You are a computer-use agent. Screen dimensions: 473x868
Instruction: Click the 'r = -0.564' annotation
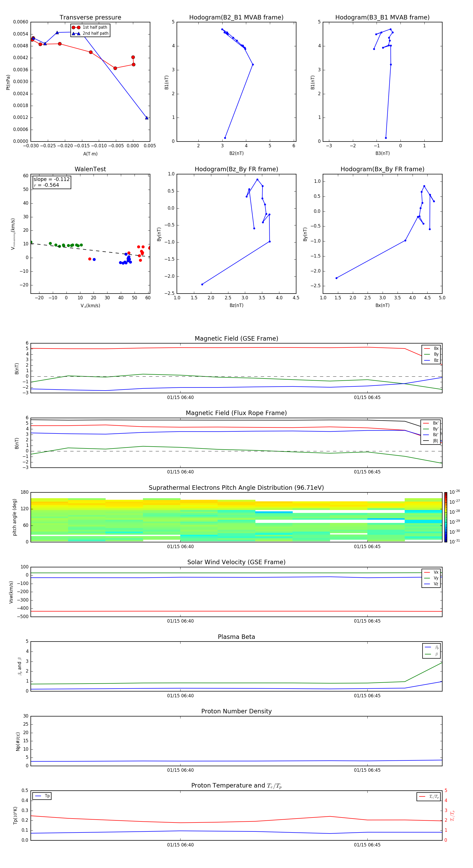point(47,185)
